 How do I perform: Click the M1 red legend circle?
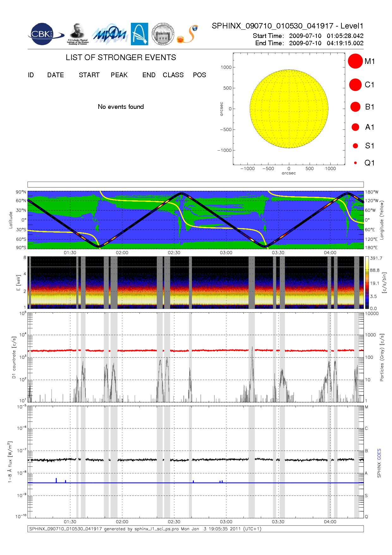(x=355, y=61)
